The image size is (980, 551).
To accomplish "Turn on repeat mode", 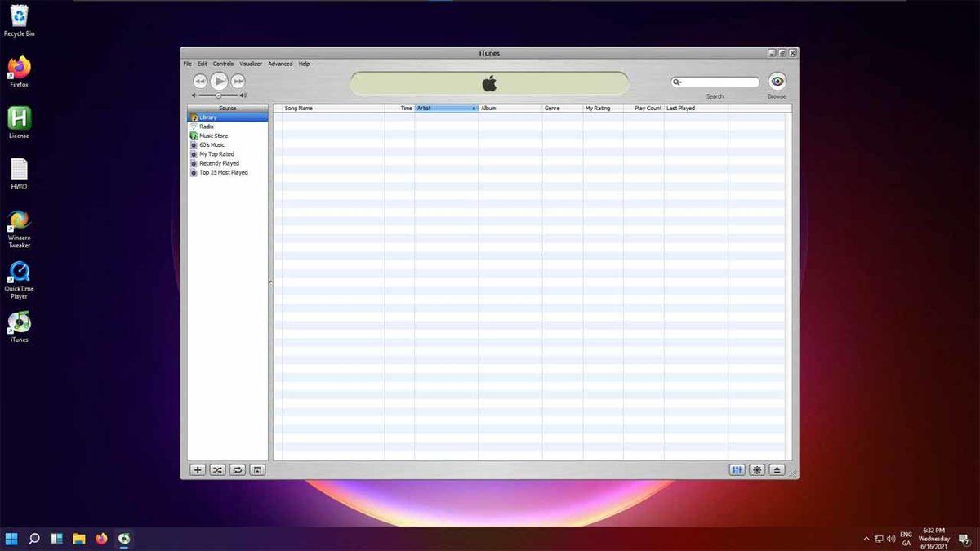I will pos(237,470).
